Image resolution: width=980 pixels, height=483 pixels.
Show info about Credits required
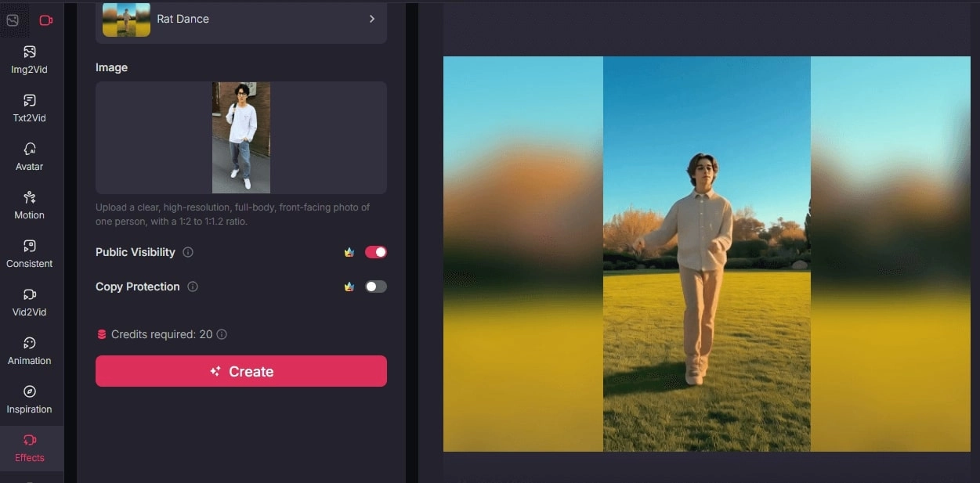click(222, 334)
